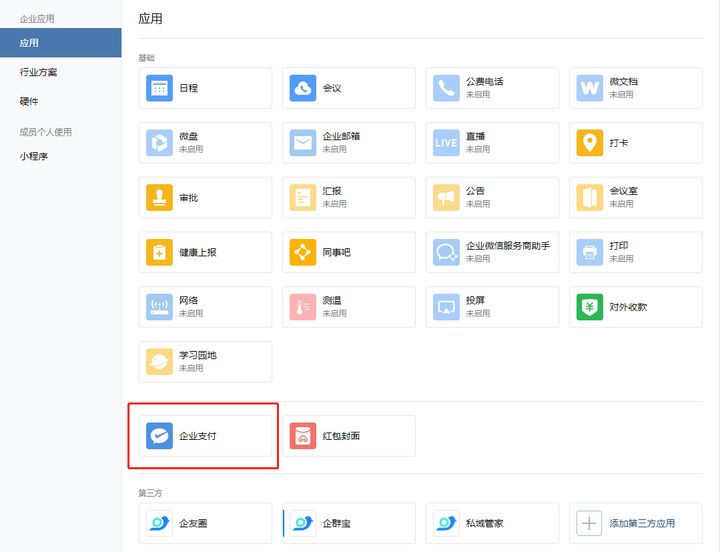Screen dimensions: 720x552
Task: Open the 同事吧 orange diamond icon
Action: pyautogui.click(x=303, y=252)
